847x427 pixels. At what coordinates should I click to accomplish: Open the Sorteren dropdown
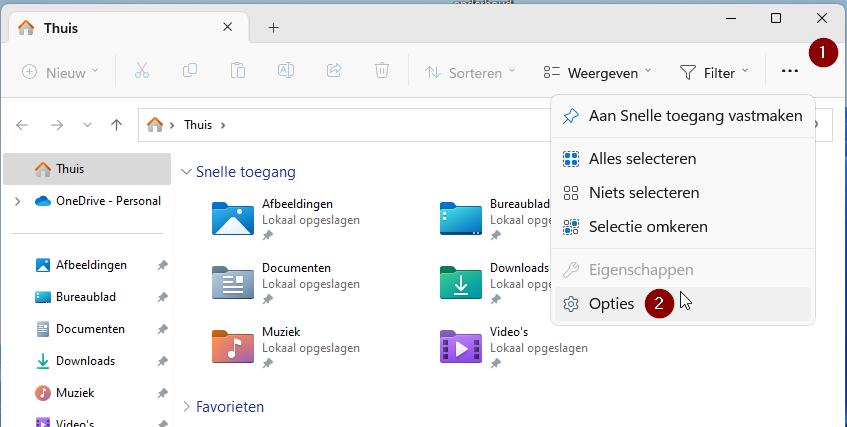[x=470, y=72]
